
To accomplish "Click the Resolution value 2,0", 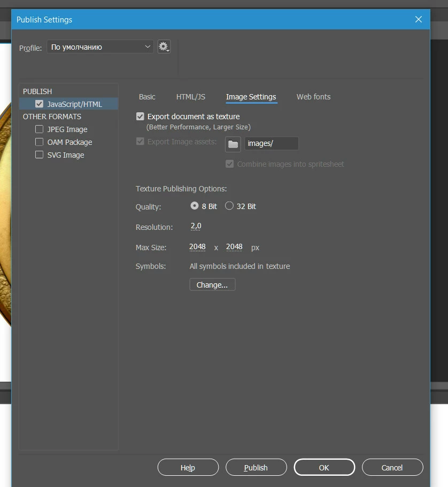I will pos(196,226).
